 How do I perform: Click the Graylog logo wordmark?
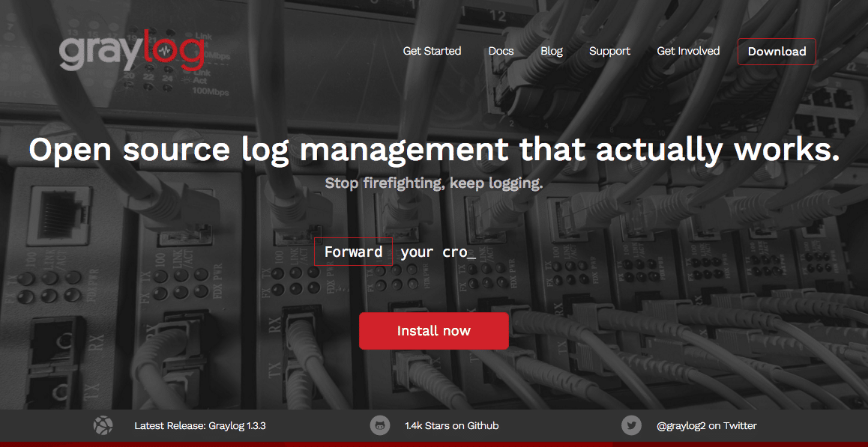(x=131, y=52)
